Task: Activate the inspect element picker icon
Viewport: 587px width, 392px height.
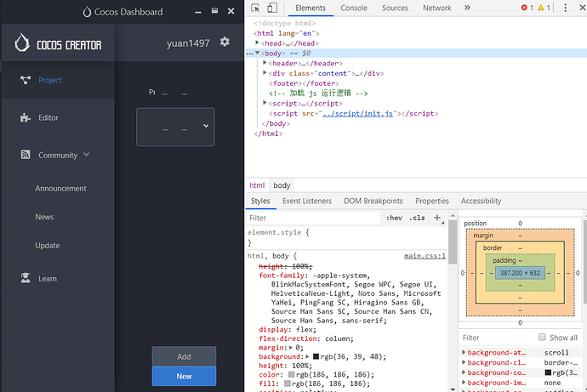Action: click(255, 8)
